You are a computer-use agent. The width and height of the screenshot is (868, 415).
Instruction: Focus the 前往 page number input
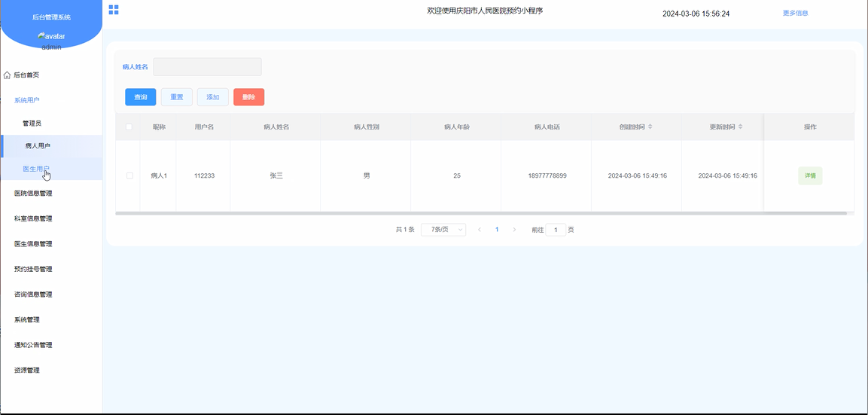(x=556, y=230)
